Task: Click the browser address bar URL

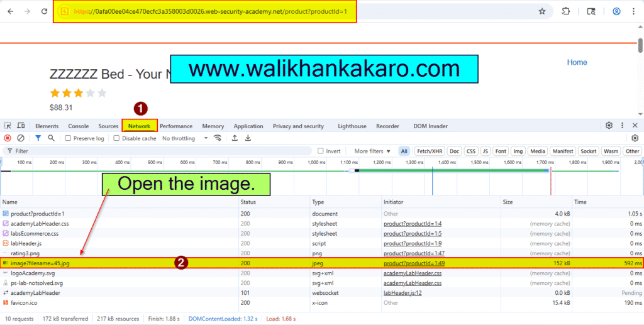Action: coord(210,11)
